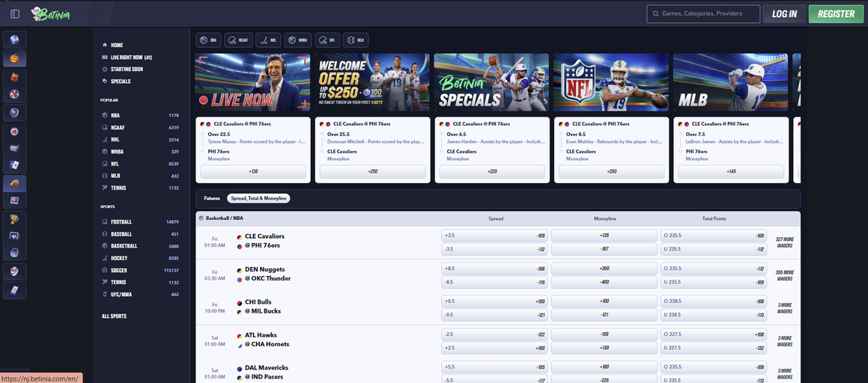Open the play shield icon in rail
The width and height of the screenshot is (868, 383).
point(14,113)
